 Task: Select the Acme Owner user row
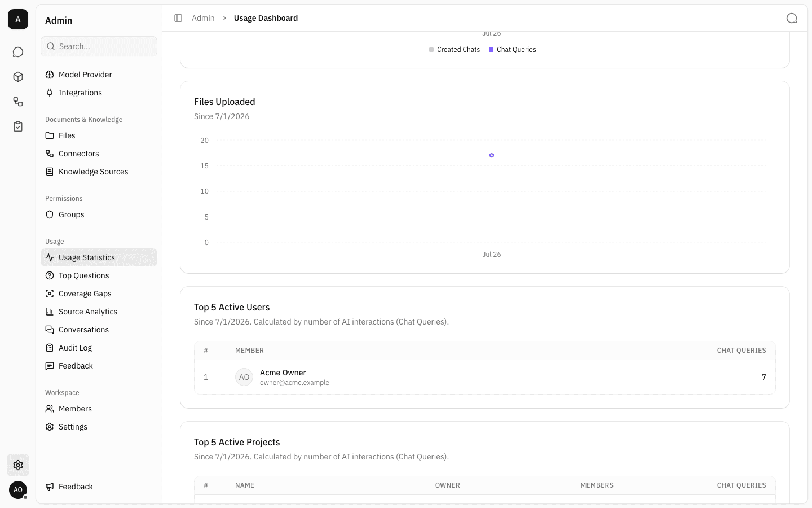click(x=485, y=377)
